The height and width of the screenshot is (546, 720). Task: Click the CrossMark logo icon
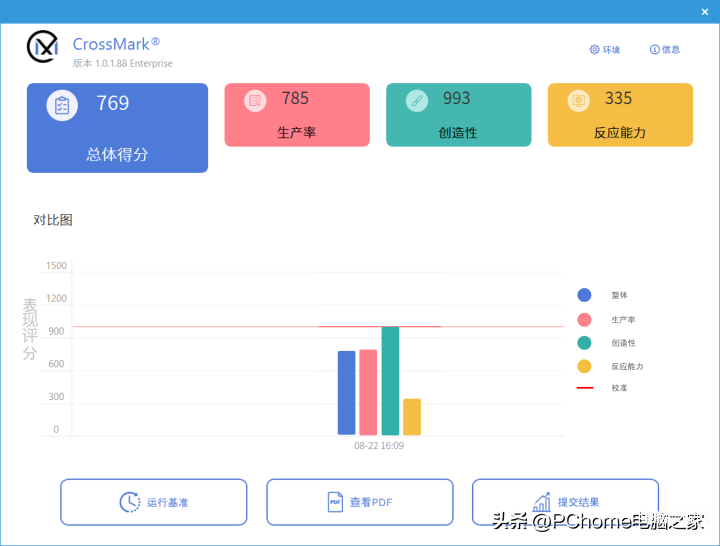click(x=42, y=46)
